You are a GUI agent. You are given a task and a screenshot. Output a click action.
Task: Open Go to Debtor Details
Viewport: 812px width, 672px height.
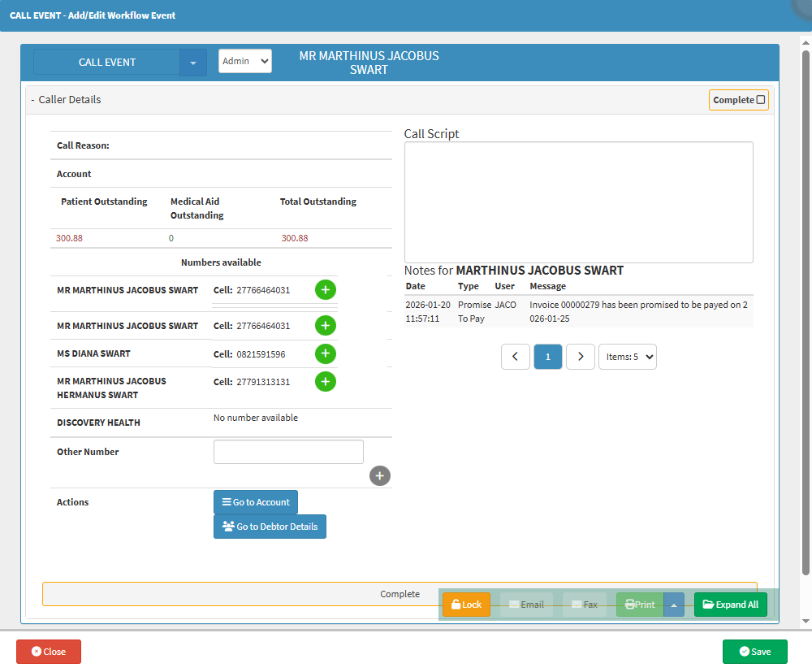click(x=270, y=527)
